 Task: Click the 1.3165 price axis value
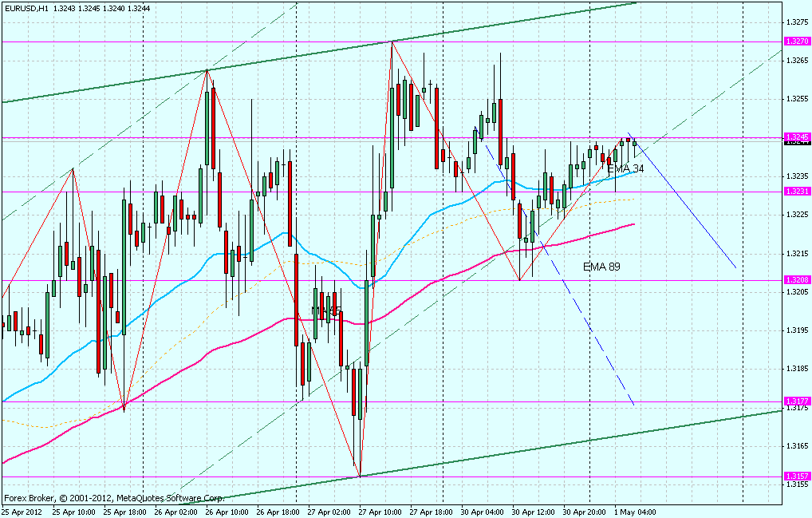pos(797,445)
